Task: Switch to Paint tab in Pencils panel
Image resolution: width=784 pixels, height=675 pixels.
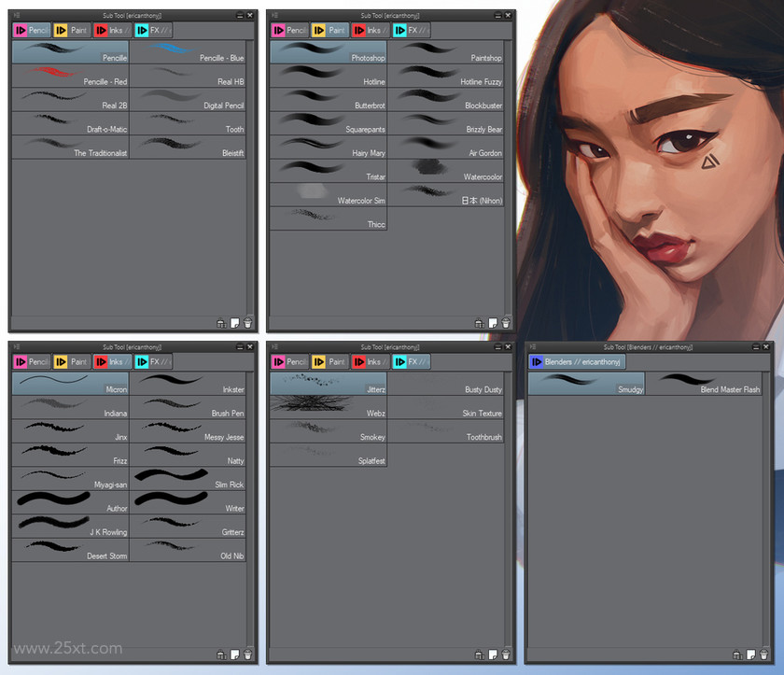Action: pos(72,30)
